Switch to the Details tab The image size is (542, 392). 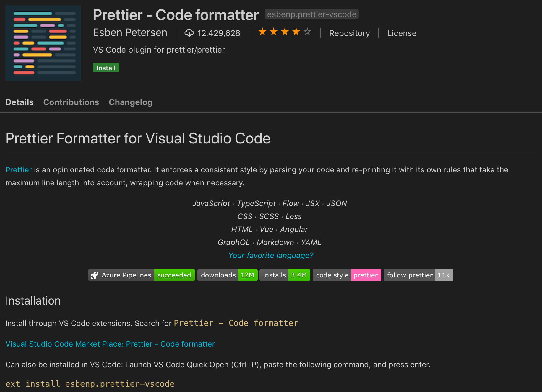[20, 102]
